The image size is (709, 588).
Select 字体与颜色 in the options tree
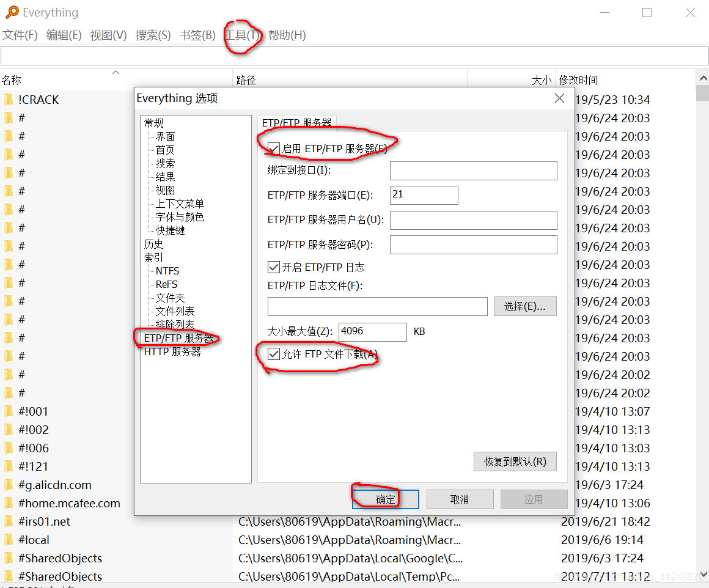[180, 217]
